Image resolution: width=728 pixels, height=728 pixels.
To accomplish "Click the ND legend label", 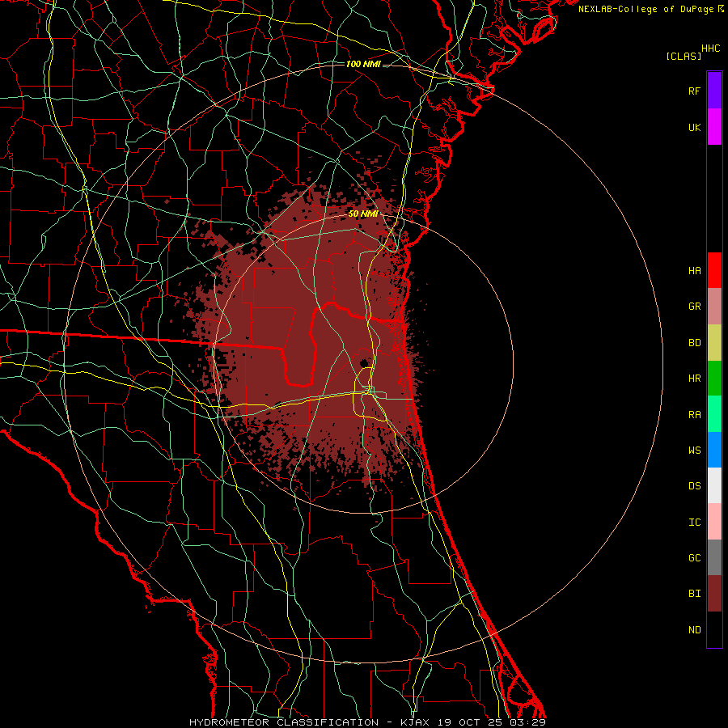I will point(694,629).
